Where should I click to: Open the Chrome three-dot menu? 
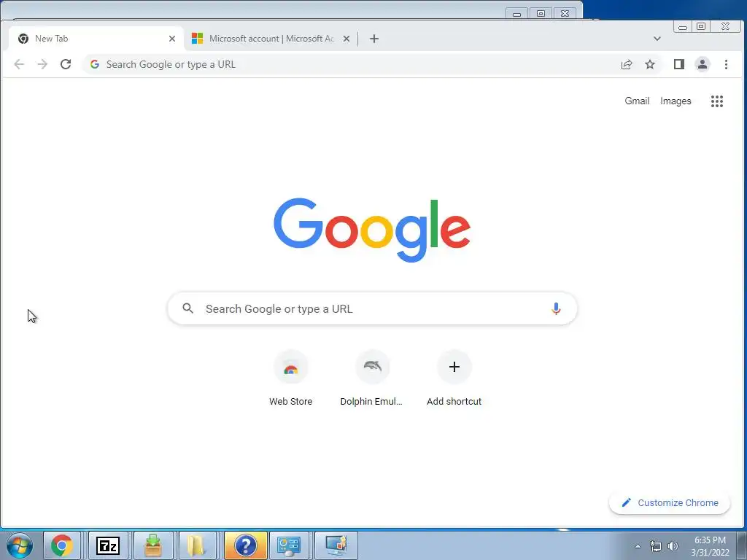[x=726, y=64]
